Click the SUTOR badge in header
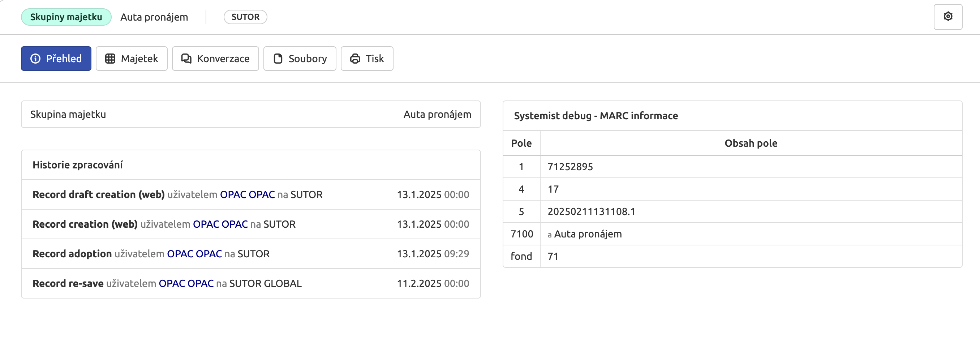 tap(245, 17)
